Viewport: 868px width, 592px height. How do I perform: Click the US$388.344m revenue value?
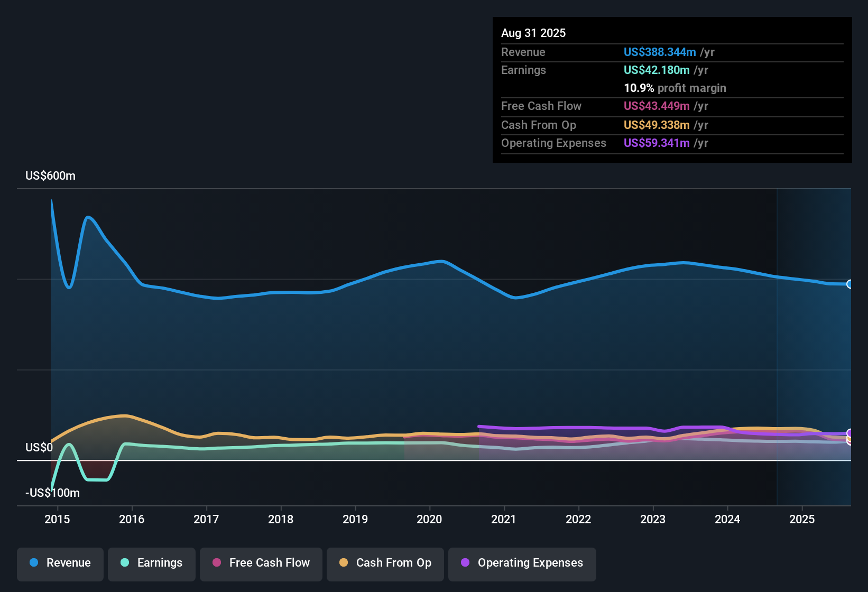pyautogui.click(x=659, y=52)
